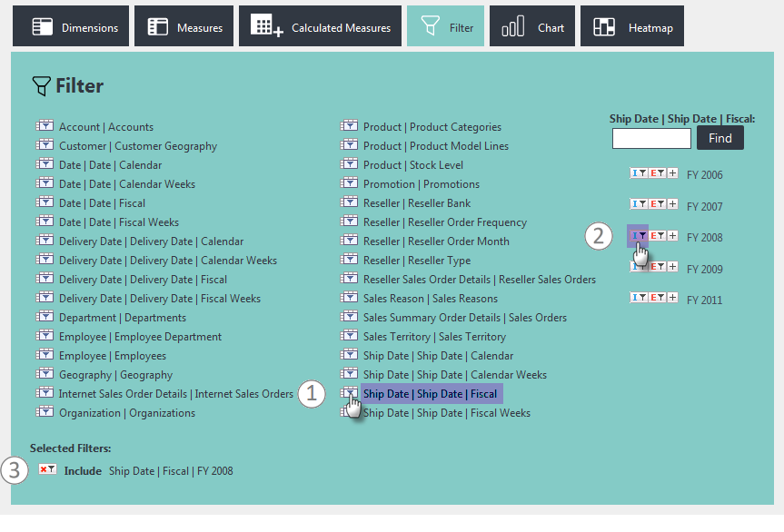This screenshot has width=784, height=532.
Task: Include FY 2006 in the filter
Action: 639,173
